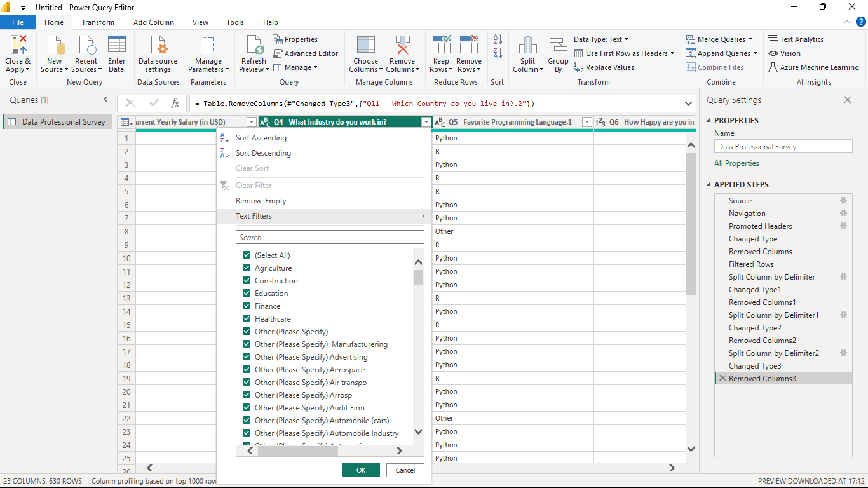Click Replace Values
868x488 pixels.
pyautogui.click(x=604, y=67)
